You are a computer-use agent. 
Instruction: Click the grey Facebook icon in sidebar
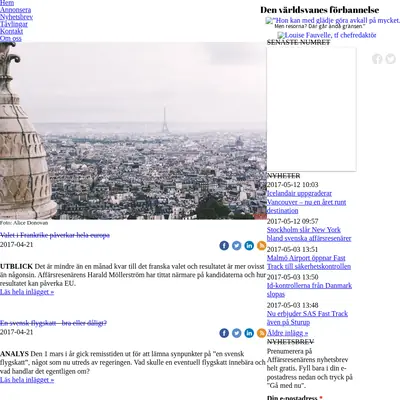click(377, 59)
